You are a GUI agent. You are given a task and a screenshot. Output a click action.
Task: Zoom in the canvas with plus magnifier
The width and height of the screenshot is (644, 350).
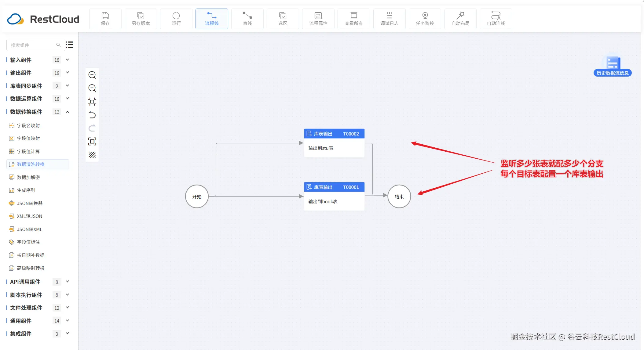[92, 88]
